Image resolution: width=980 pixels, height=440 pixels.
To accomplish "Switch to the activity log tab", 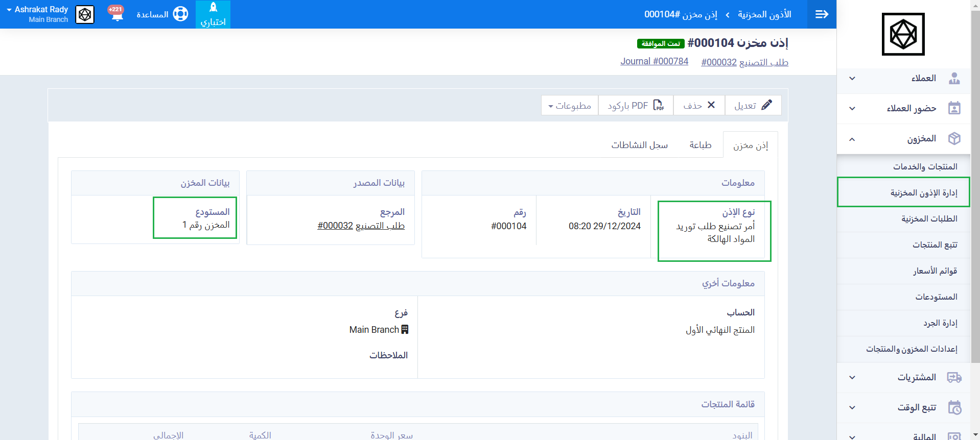I will 639,145.
